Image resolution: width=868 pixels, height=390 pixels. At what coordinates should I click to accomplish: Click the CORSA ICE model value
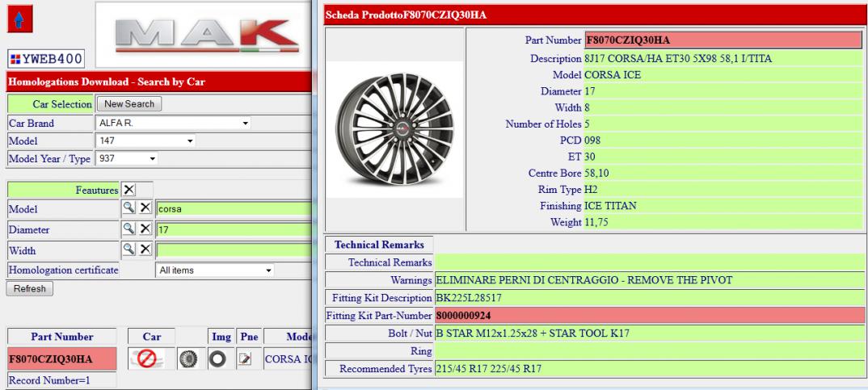coord(613,74)
